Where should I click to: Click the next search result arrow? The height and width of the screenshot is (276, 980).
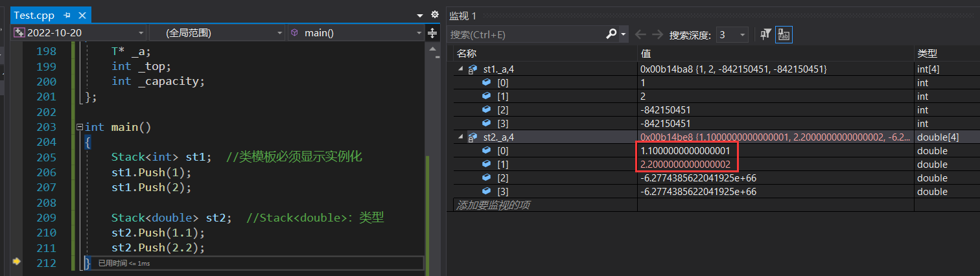(657, 34)
